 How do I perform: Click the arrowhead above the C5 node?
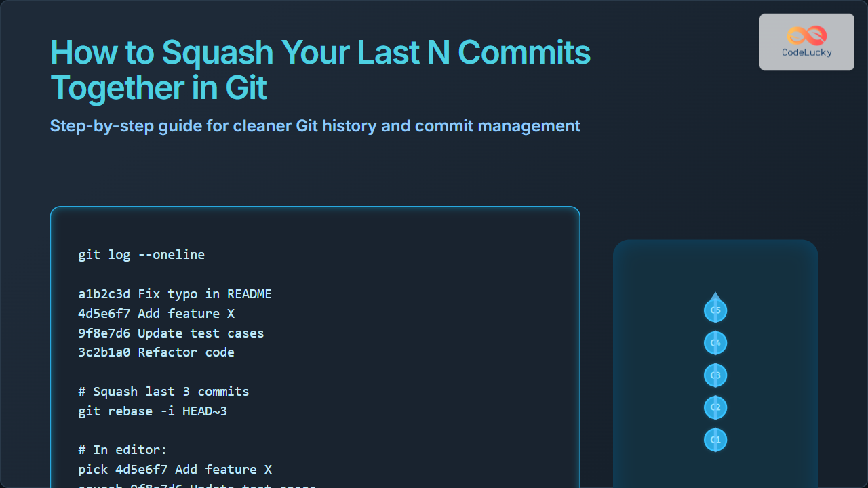click(x=715, y=296)
